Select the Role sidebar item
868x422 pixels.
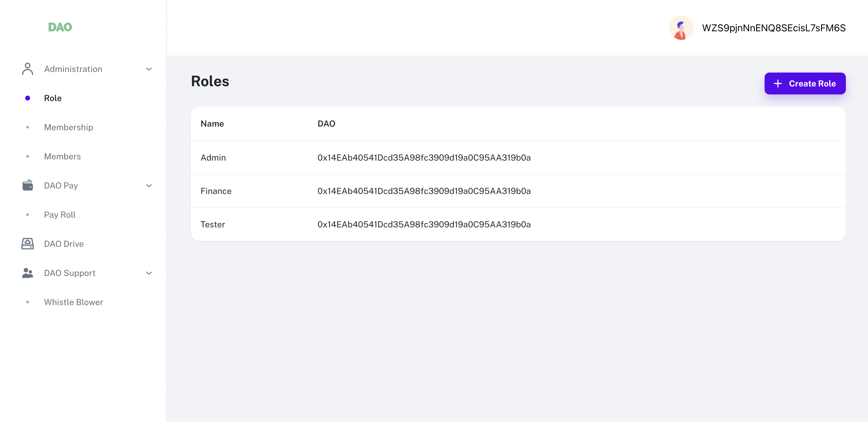click(x=53, y=98)
